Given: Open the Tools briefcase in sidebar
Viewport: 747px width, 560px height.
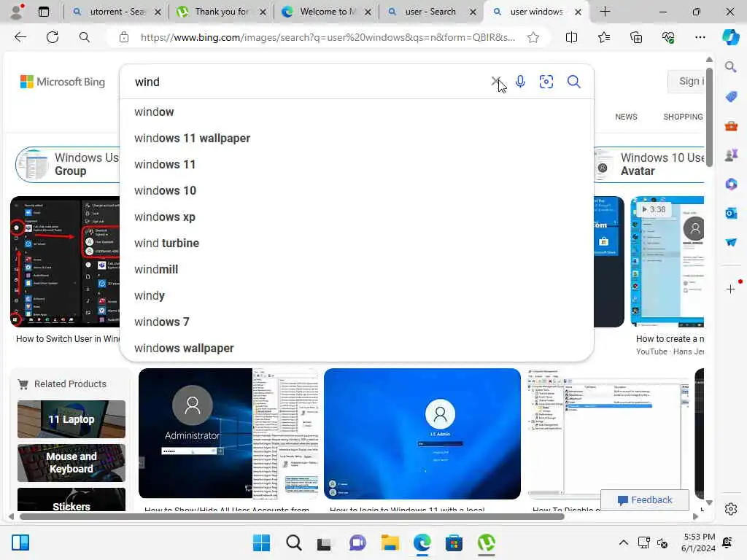Looking at the screenshot, I should click(x=731, y=126).
